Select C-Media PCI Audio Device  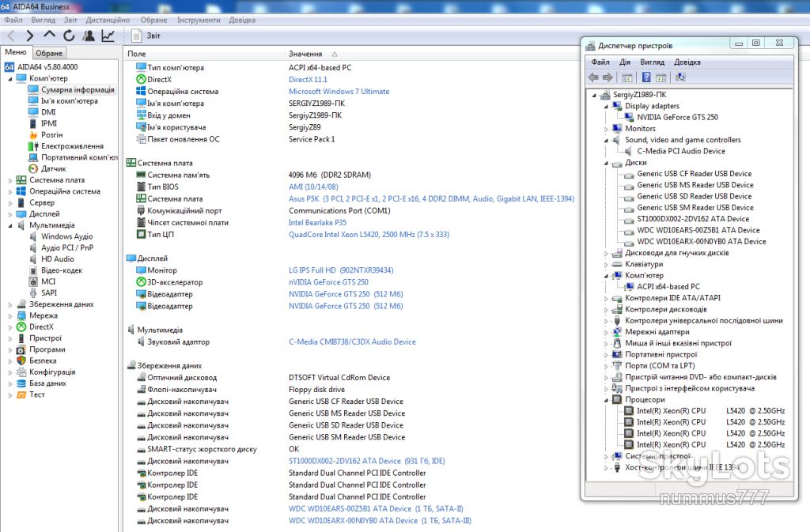(681, 151)
